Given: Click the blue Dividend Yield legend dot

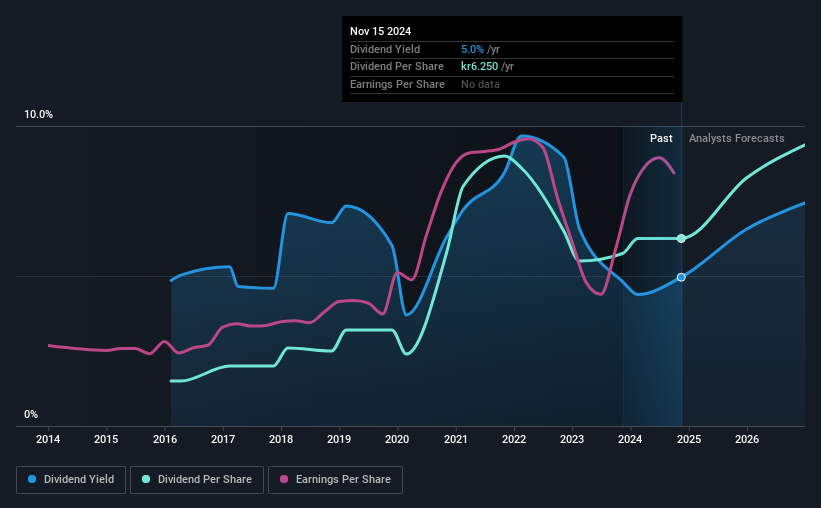Looking at the screenshot, I should [x=32, y=479].
